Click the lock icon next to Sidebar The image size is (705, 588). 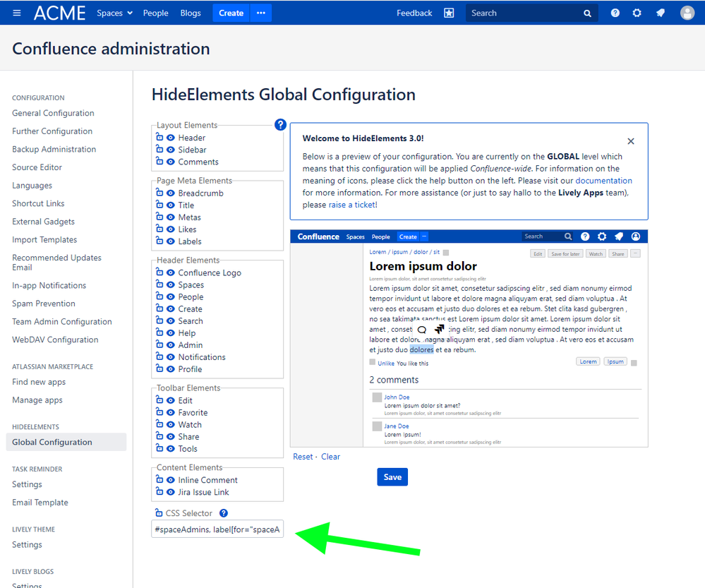click(159, 149)
